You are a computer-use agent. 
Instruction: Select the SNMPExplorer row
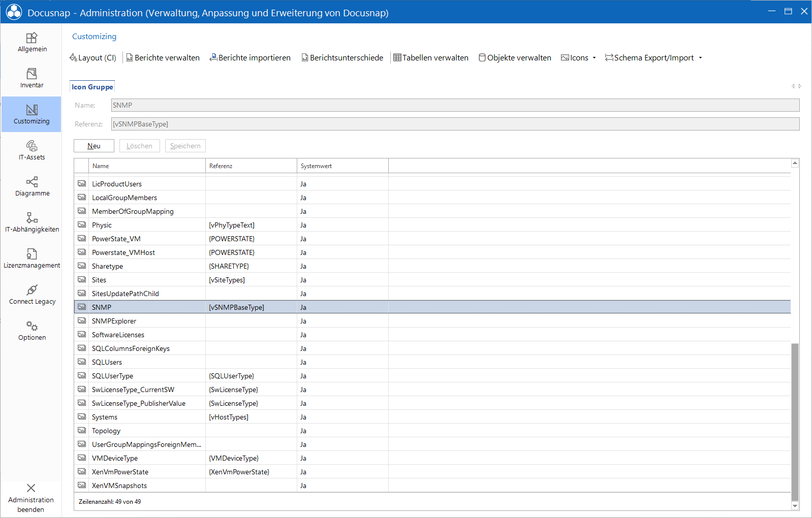[x=432, y=321]
